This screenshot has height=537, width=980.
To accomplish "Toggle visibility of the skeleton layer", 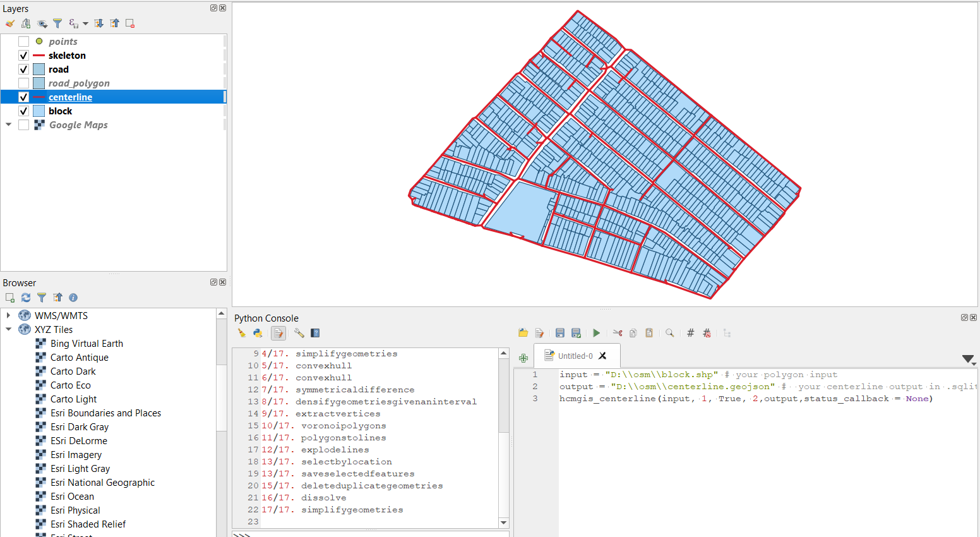I will click(23, 56).
